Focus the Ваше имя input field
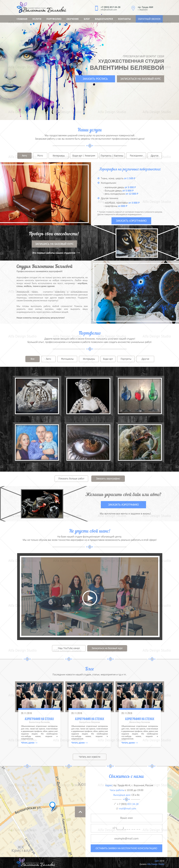 pyautogui.click(x=127, y=818)
